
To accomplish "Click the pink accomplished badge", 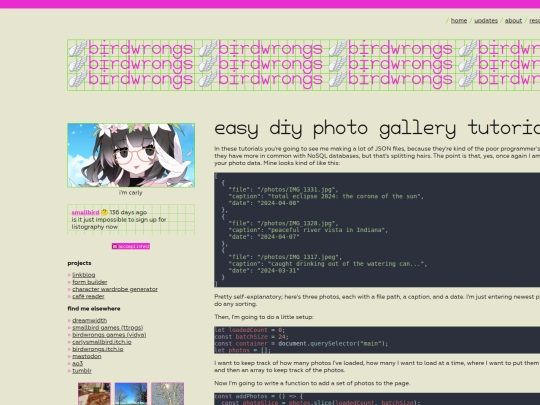I will pos(131,246).
